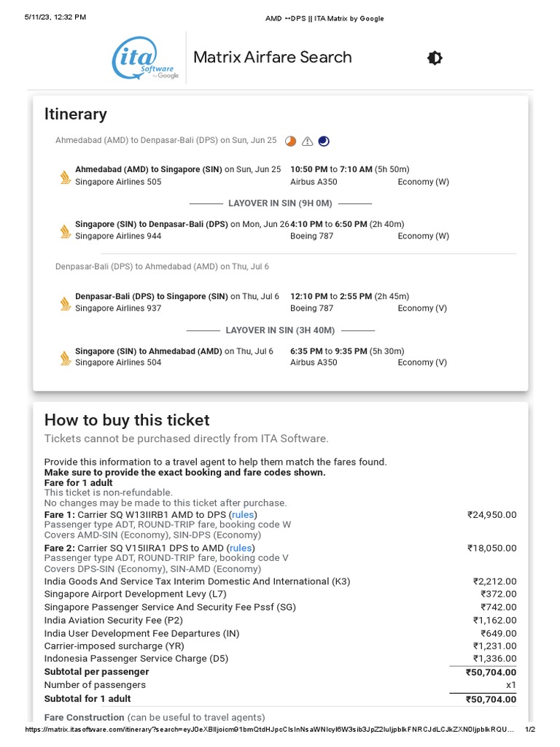Click the matrix.itasoftware.com URL in the footer
The image size is (560, 747).
pyautogui.click(x=270, y=729)
